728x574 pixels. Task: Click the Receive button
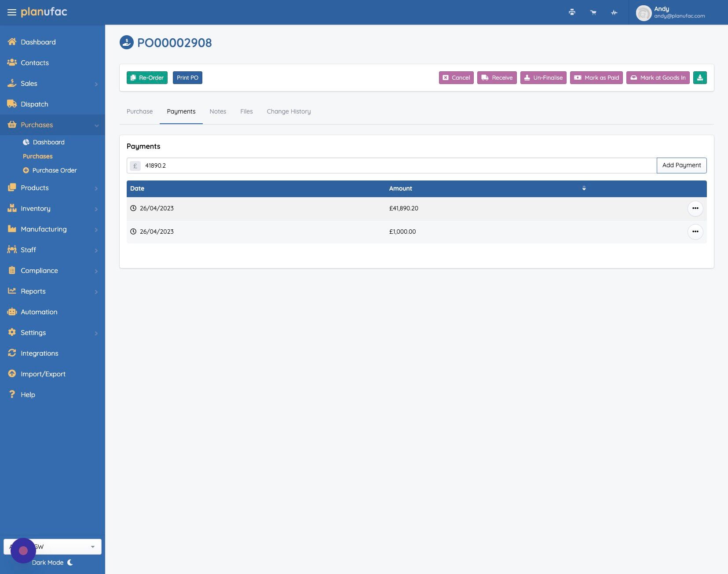point(497,77)
